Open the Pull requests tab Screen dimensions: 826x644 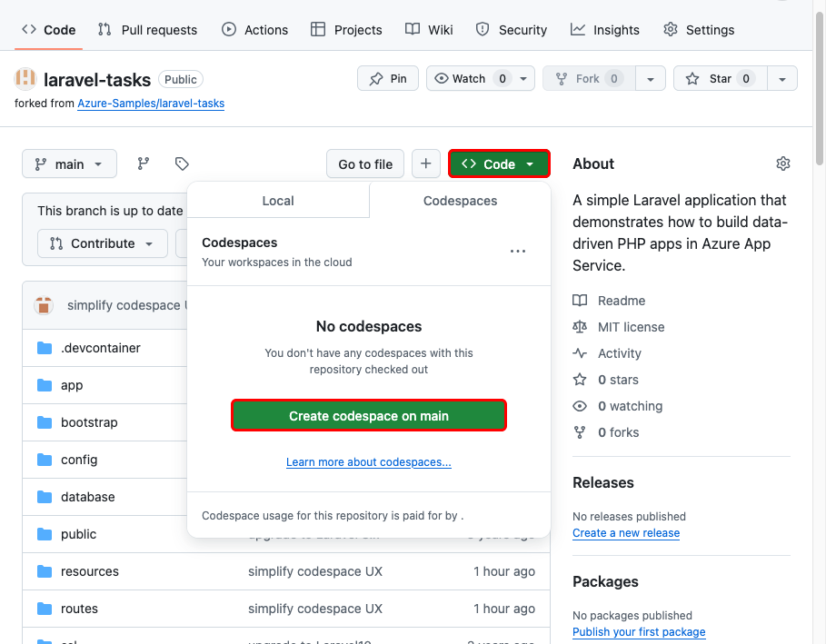(x=147, y=29)
